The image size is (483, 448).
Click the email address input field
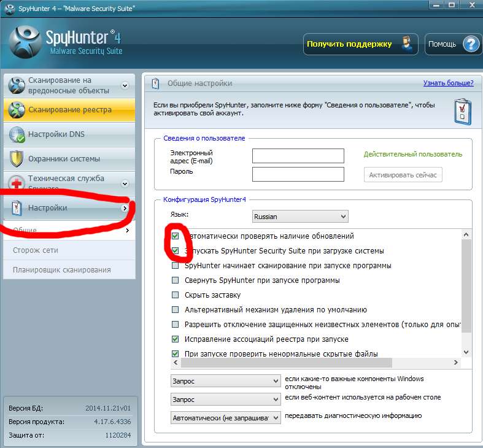coord(298,156)
